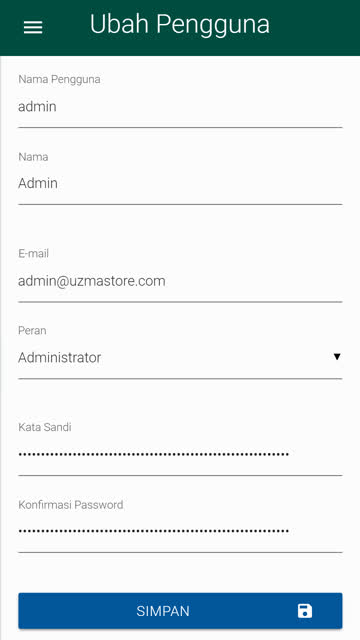
Task: Focus the Kata Sandi password dots
Action: coord(180,454)
